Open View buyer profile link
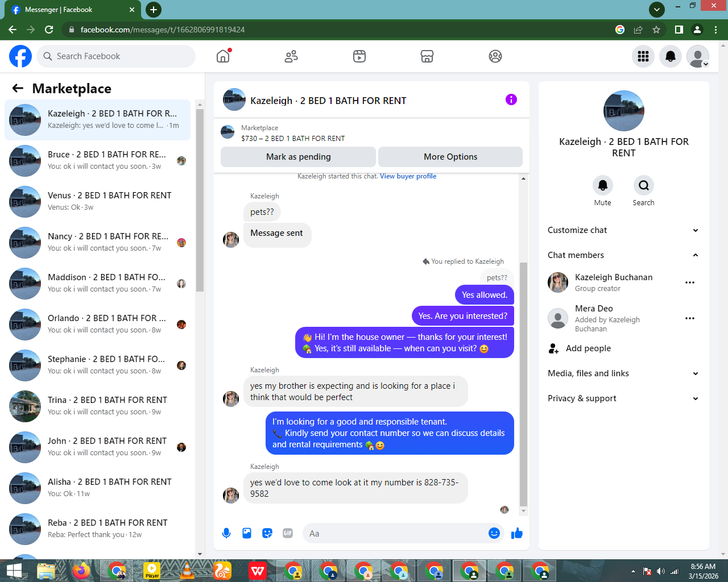The height and width of the screenshot is (582, 728). 408,176
